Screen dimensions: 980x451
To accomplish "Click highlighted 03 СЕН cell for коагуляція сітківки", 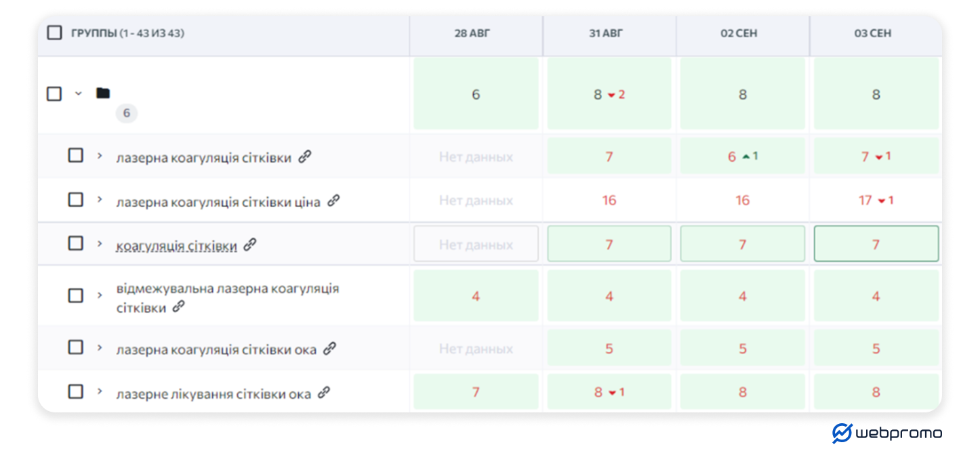I will click(876, 244).
